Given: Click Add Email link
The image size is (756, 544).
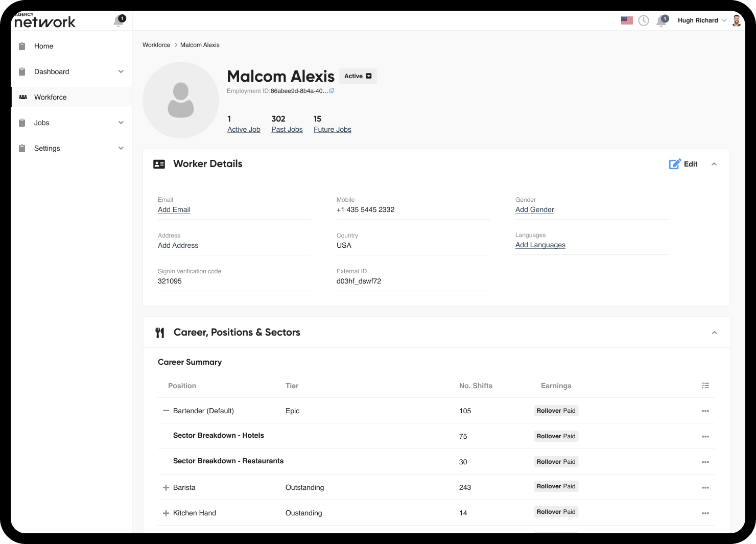Looking at the screenshot, I should click(174, 210).
